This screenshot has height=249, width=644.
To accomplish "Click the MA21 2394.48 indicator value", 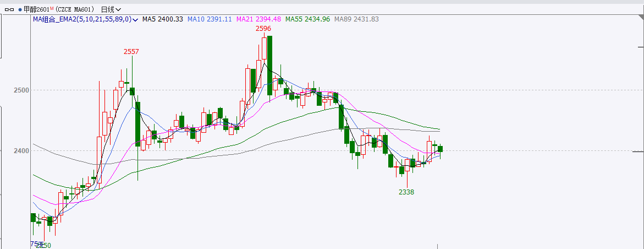I will point(258,19).
